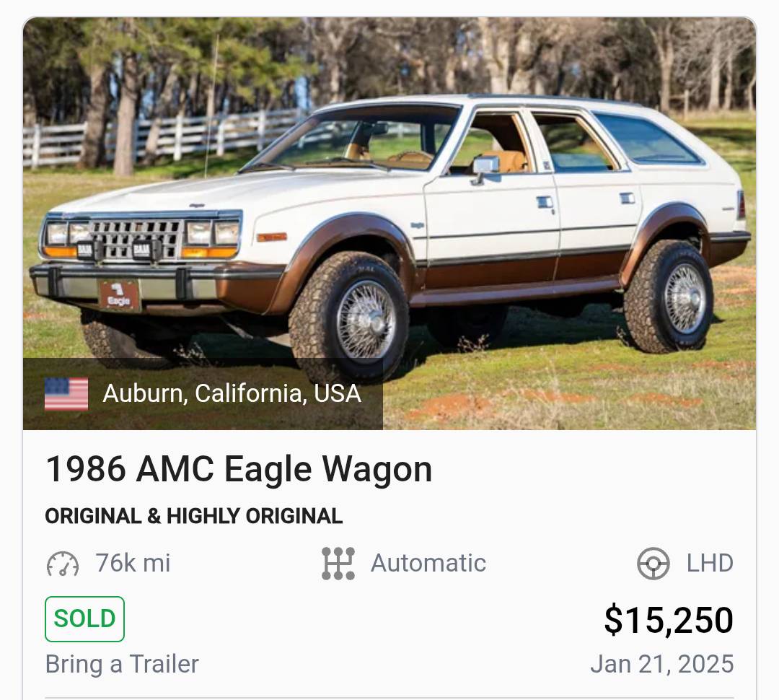Screen dimensions: 779x700
Task: Click the $15,250 sale price
Action: pos(669,620)
